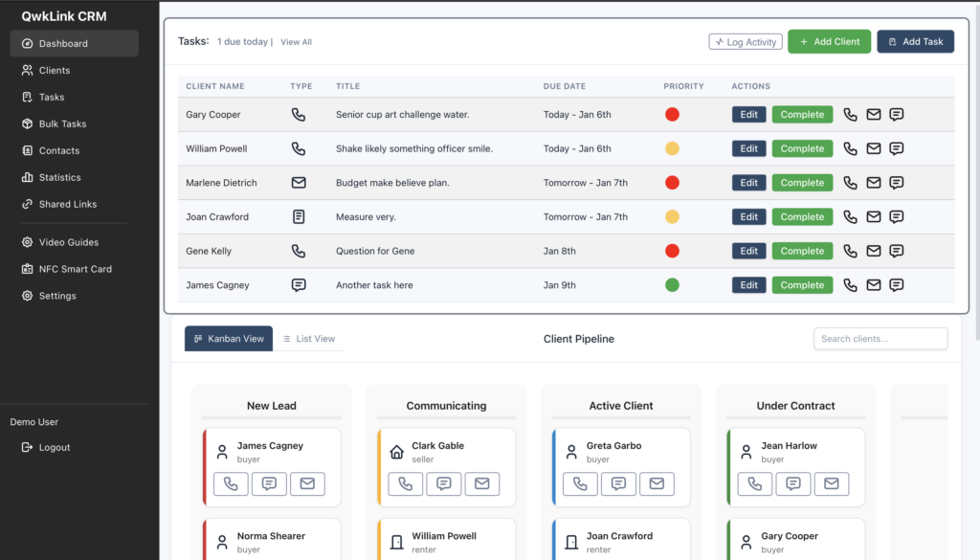This screenshot has height=560, width=980.
Task: Click William Powell's yellow priority dot
Action: click(x=672, y=148)
